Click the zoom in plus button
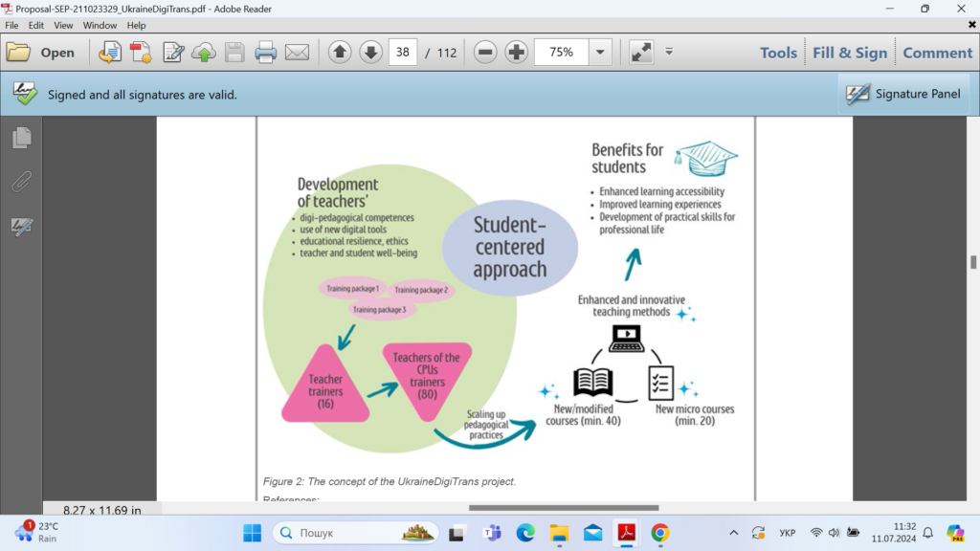Screen dimensions: 980x551 click(x=517, y=53)
